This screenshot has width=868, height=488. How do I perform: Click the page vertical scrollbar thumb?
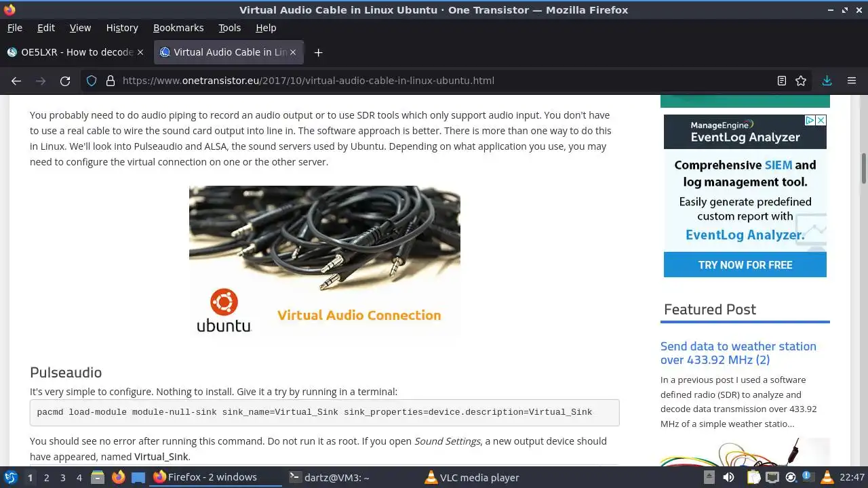(863, 168)
